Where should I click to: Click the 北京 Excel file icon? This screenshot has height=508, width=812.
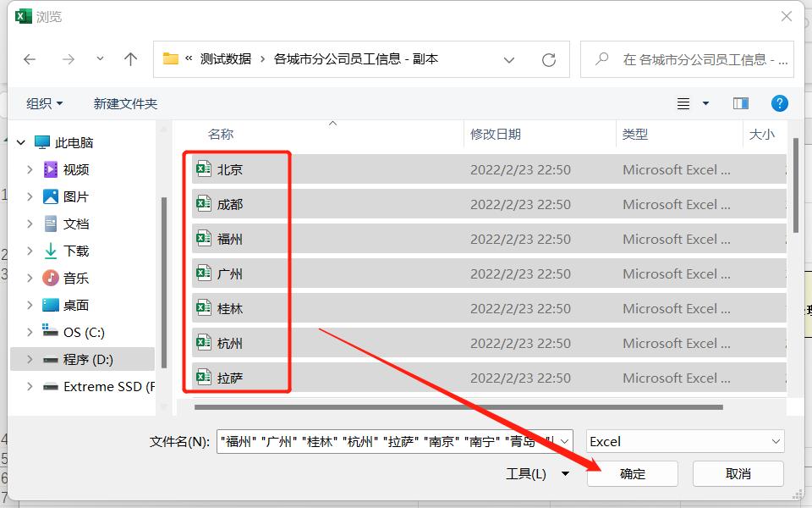tap(203, 169)
